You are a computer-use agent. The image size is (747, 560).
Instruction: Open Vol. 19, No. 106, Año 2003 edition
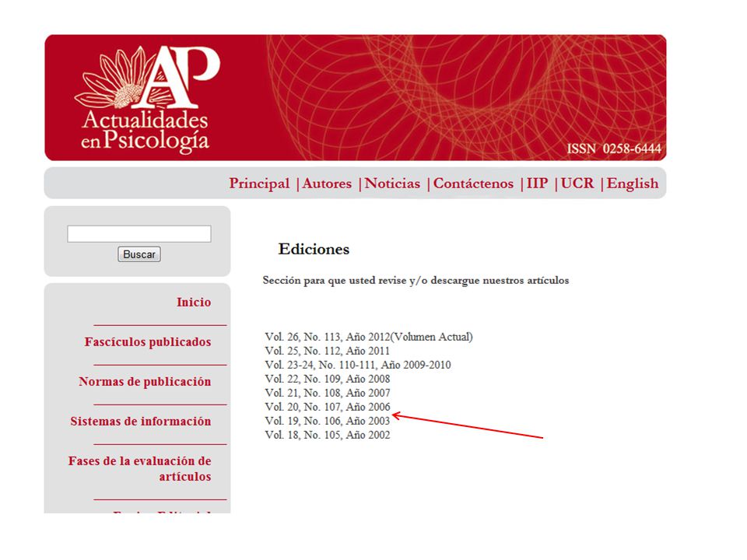[x=328, y=421]
